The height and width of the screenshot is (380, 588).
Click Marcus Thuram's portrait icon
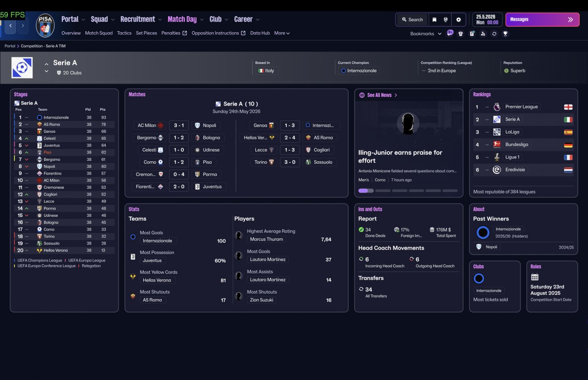[x=239, y=235]
